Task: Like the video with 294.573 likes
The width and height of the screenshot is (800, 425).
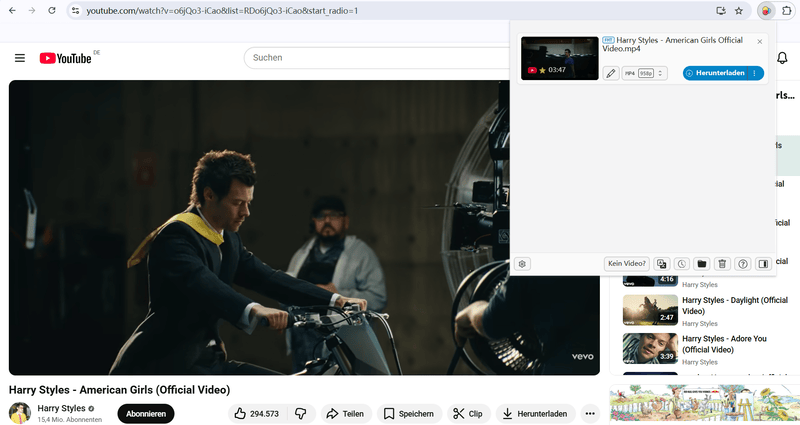Action: [x=257, y=414]
